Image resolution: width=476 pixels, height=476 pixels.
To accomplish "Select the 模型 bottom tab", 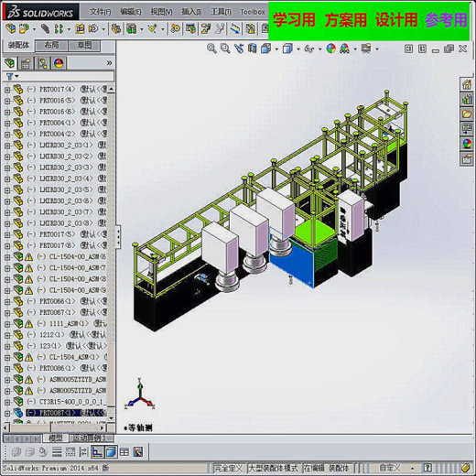I will tap(56, 438).
